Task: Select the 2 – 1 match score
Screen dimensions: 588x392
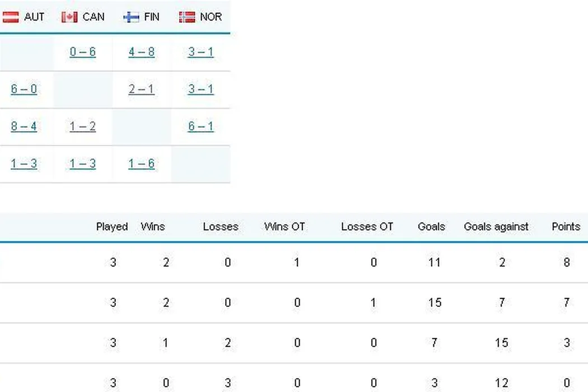Action: click(x=141, y=89)
